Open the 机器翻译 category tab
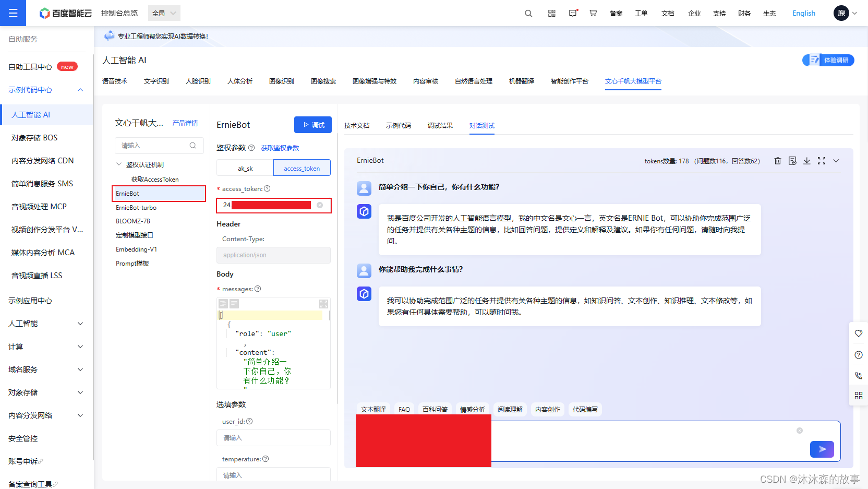This screenshot has width=868, height=489. [x=522, y=81]
